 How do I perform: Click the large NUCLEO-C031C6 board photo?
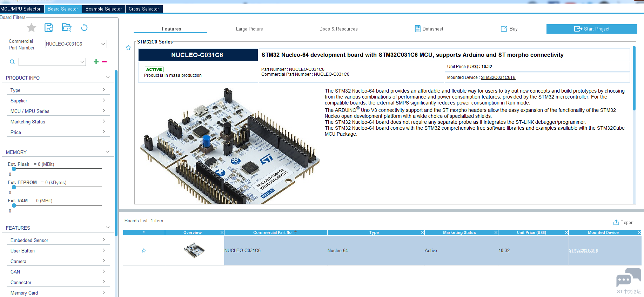(x=230, y=146)
